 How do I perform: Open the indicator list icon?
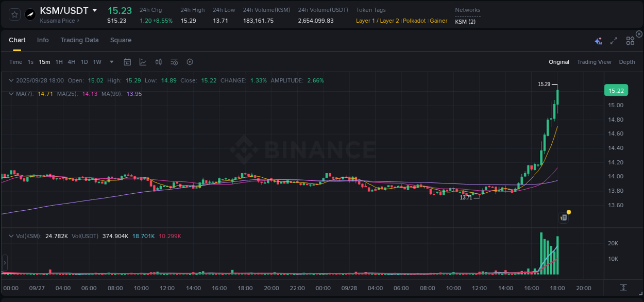[174, 61]
